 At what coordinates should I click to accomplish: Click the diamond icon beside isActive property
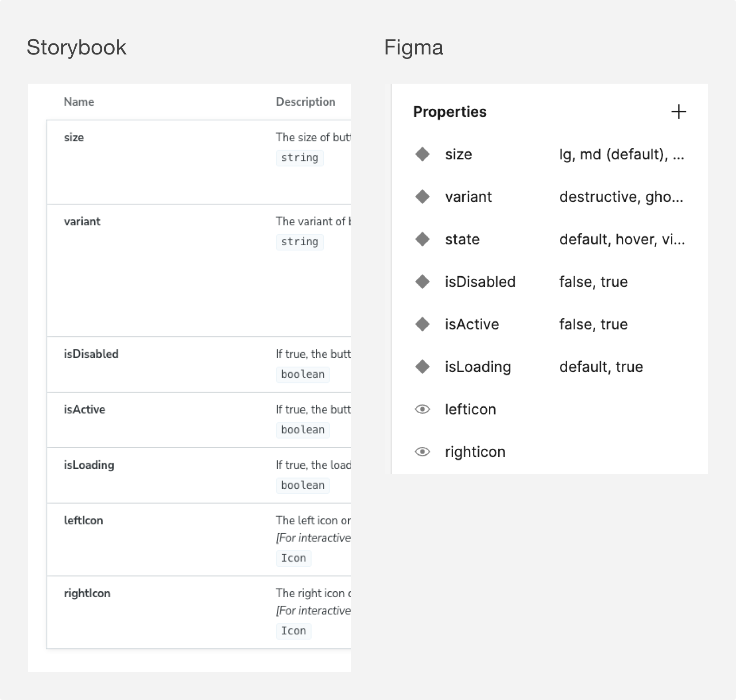point(422,324)
